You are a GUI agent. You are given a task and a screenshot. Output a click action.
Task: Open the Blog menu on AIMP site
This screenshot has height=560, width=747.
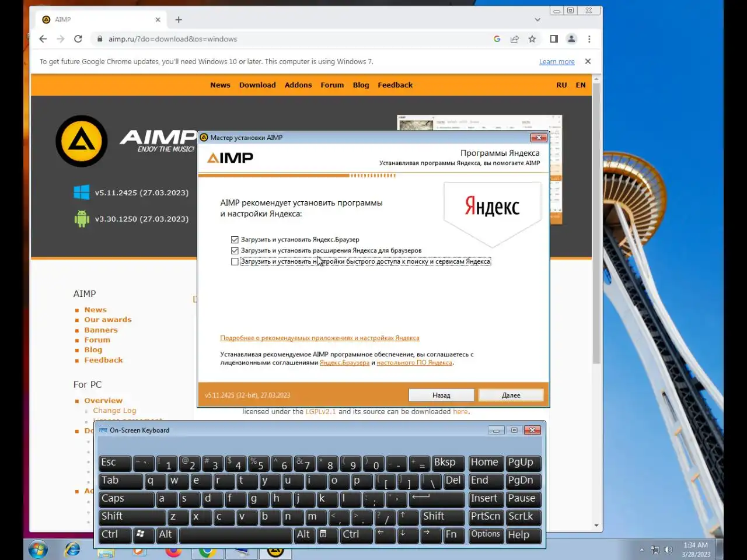[361, 85]
